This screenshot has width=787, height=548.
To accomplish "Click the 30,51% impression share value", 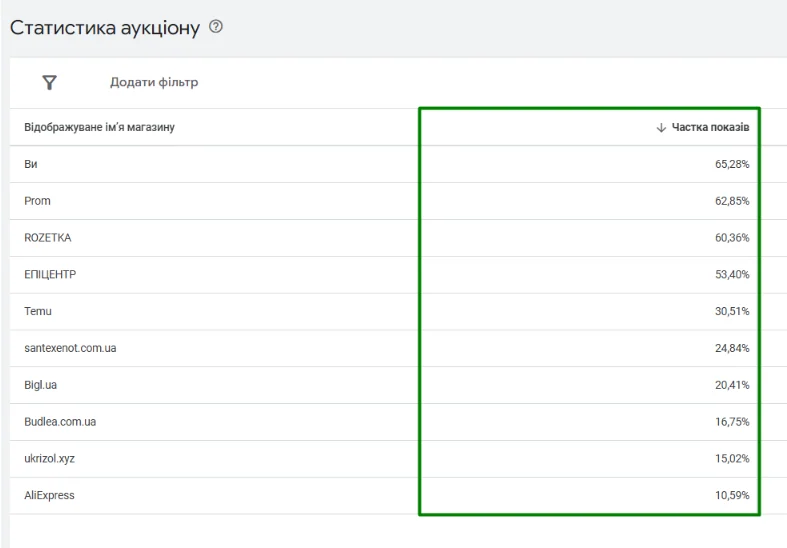I will click(x=732, y=311).
